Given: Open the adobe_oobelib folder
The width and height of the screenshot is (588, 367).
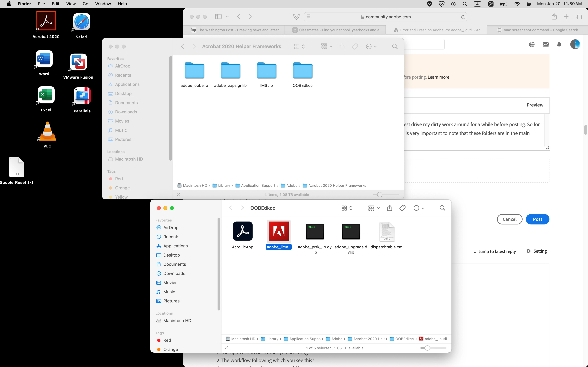Looking at the screenshot, I should [194, 71].
